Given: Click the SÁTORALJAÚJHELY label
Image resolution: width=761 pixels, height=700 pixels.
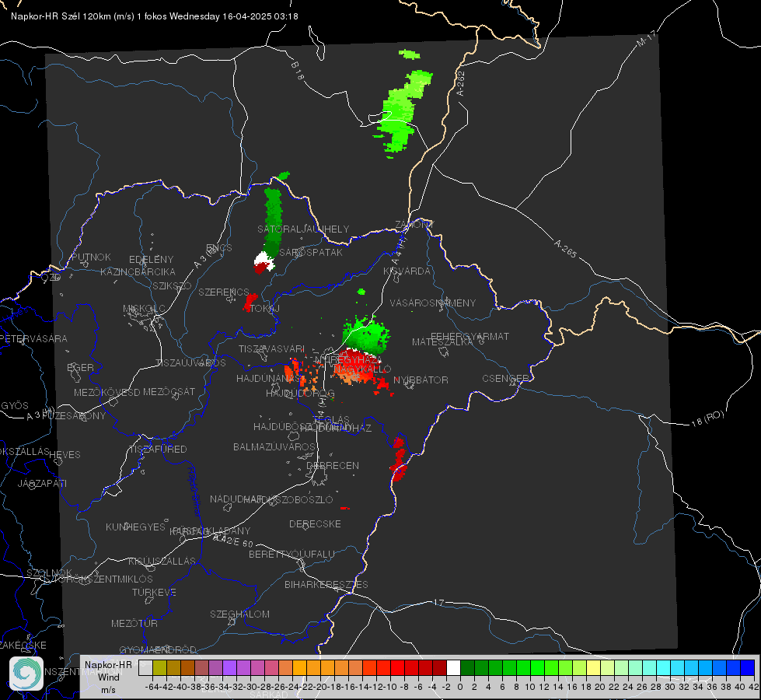Looking at the screenshot, I should point(303,229).
